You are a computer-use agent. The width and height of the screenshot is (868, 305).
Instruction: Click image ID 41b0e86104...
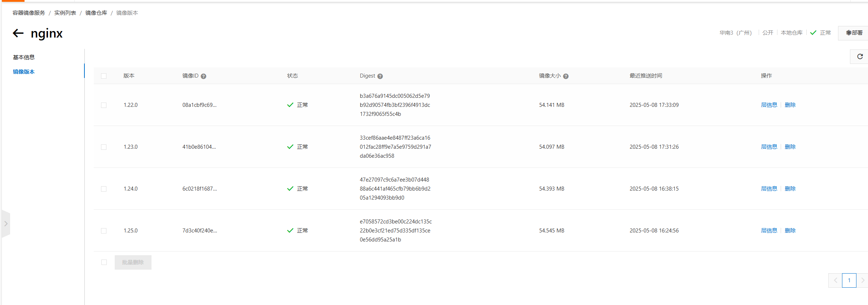(199, 147)
